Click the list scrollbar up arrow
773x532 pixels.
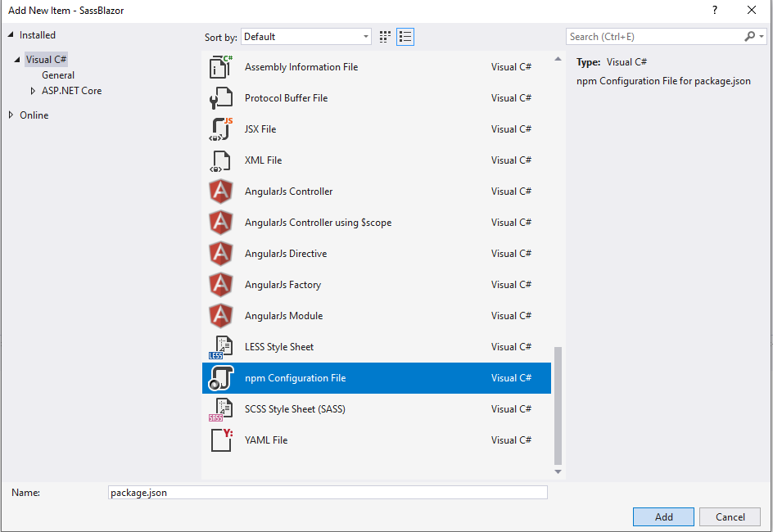pyautogui.click(x=558, y=59)
